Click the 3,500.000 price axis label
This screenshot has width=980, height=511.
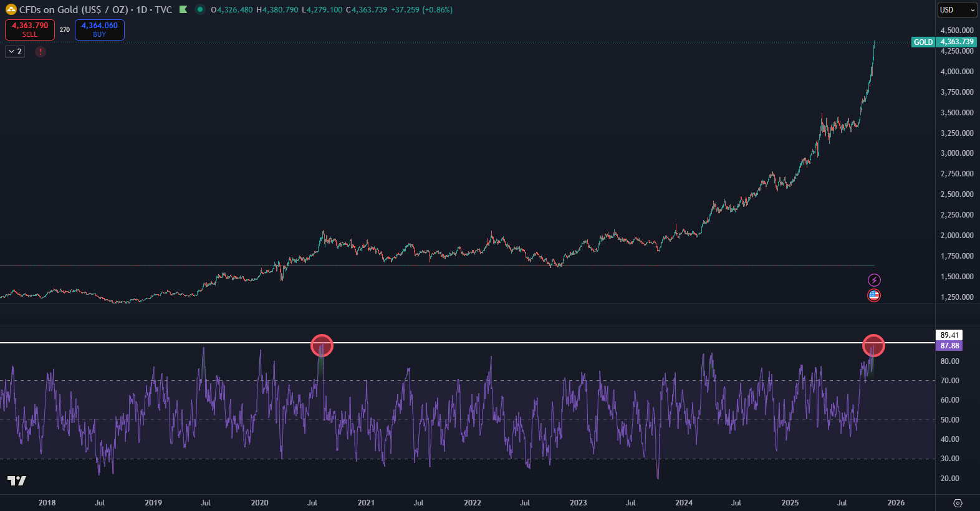click(x=957, y=113)
